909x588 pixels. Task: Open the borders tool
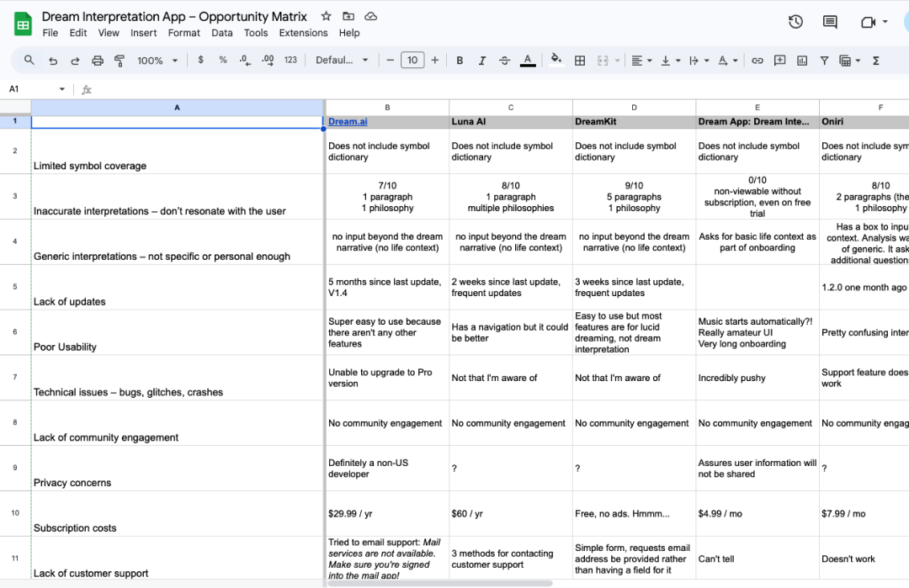click(580, 61)
